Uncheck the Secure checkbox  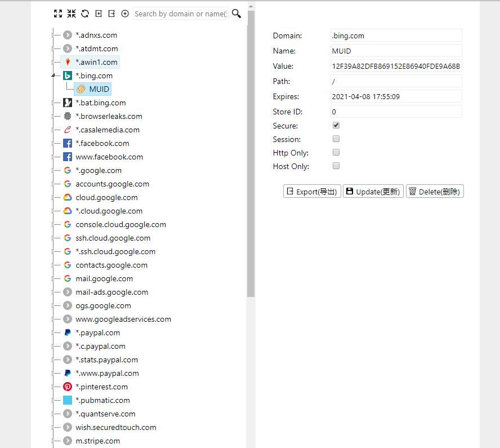point(336,125)
